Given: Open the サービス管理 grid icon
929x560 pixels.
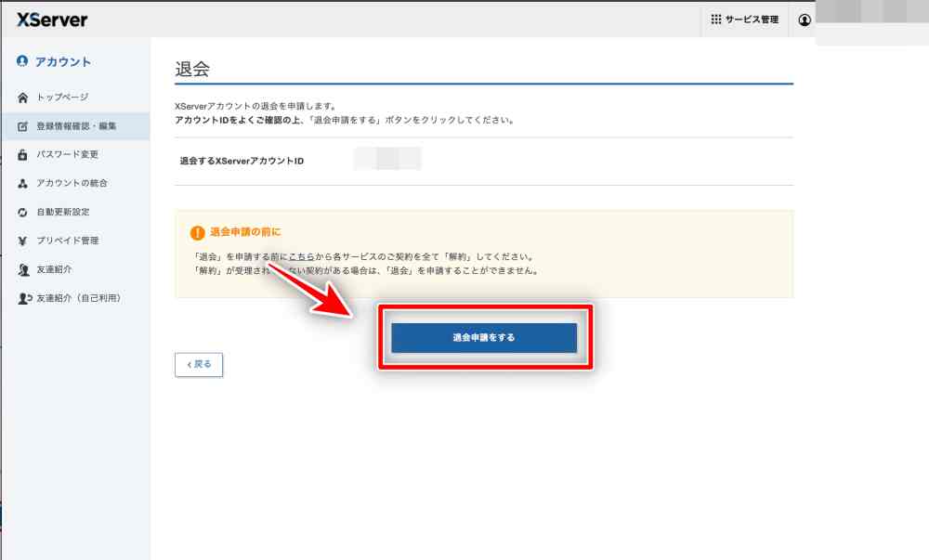Looking at the screenshot, I should tap(716, 20).
